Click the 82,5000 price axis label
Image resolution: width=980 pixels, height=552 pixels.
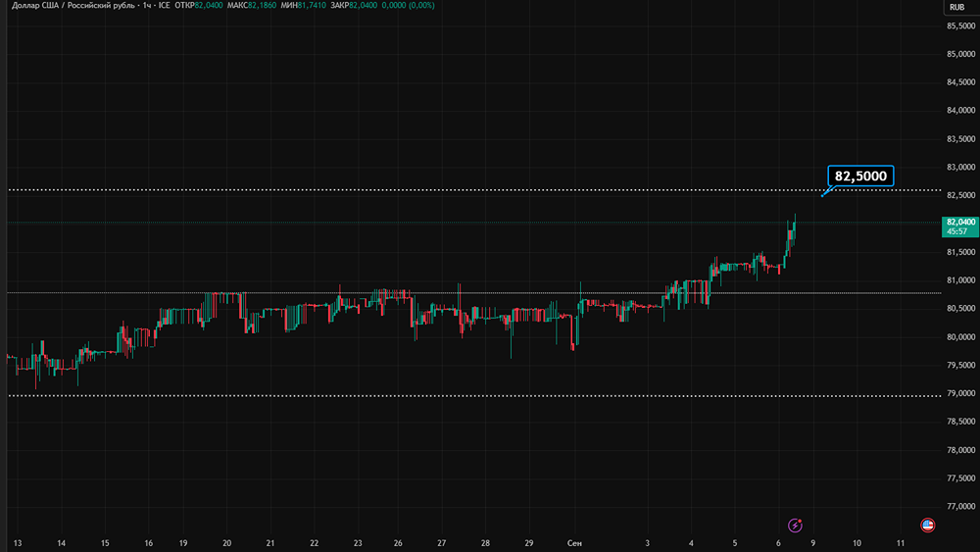960,195
